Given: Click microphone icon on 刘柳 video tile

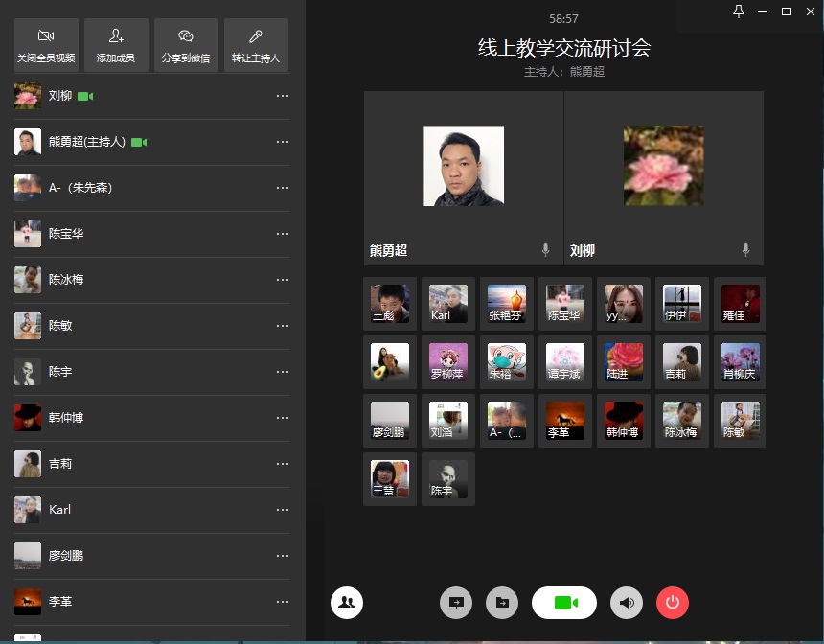Looking at the screenshot, I should (x=745, y=250).
